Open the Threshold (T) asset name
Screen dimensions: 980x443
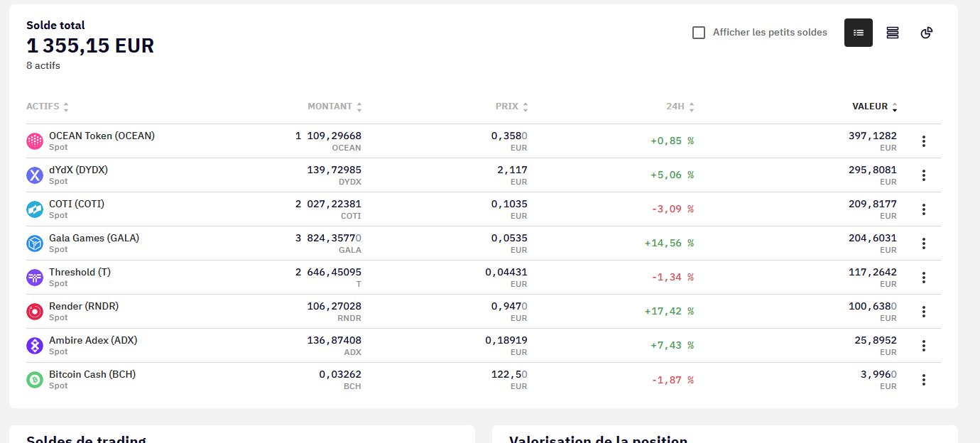click(80, 272)
